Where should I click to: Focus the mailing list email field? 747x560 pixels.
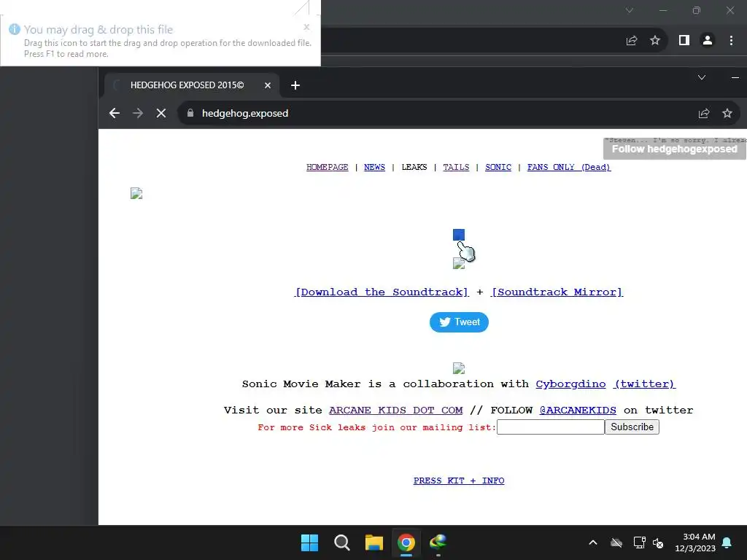pos(551,427)
